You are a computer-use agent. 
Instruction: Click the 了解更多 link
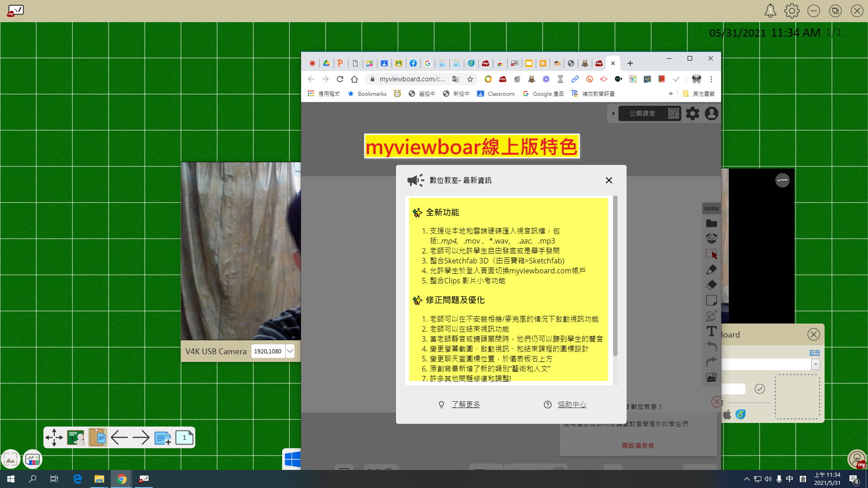pos(465,404)
